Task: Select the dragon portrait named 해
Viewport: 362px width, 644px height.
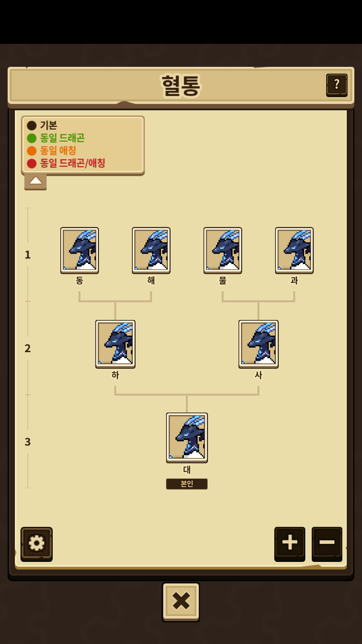Action: [151, 250]
